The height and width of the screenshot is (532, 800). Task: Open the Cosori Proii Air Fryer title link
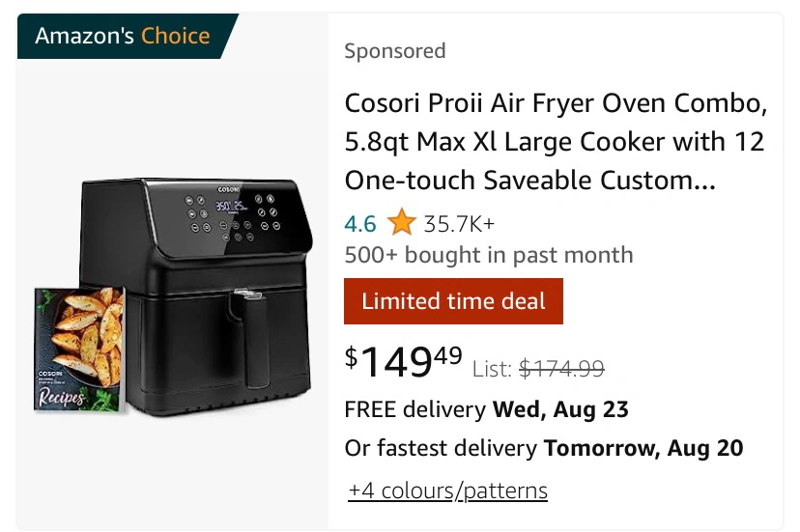click(556, 141)
